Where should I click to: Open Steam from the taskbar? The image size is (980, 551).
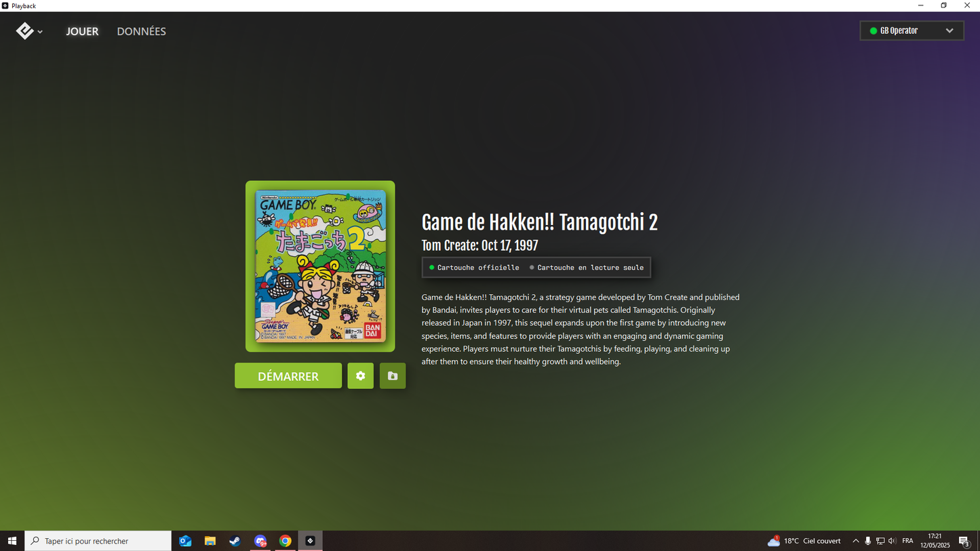pos(235,541)
